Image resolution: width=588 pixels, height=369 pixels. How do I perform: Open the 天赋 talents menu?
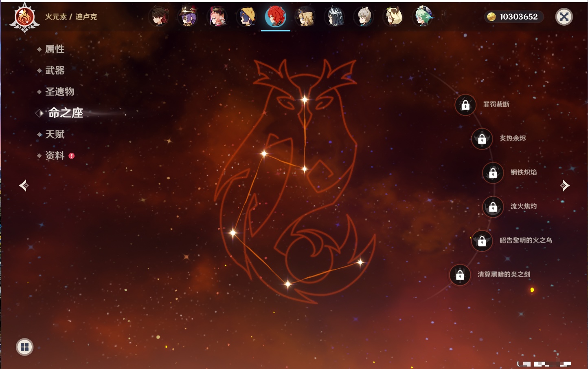point(55,134)
